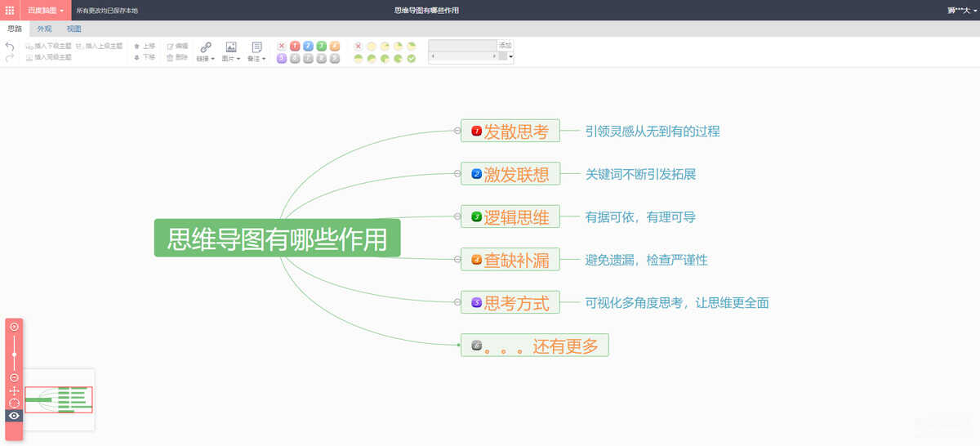Redo the last action
This screenshot has height=446, width=980.
[x=10, y=58]
